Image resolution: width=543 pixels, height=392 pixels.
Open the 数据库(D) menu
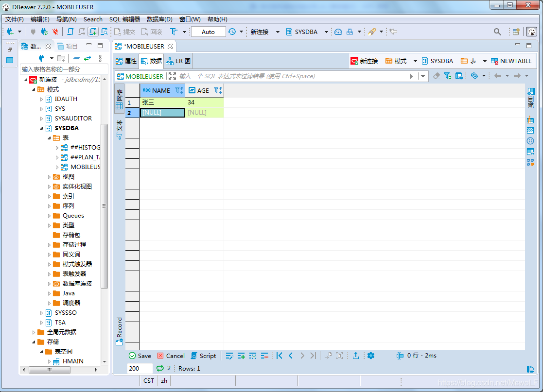point(159,19)
